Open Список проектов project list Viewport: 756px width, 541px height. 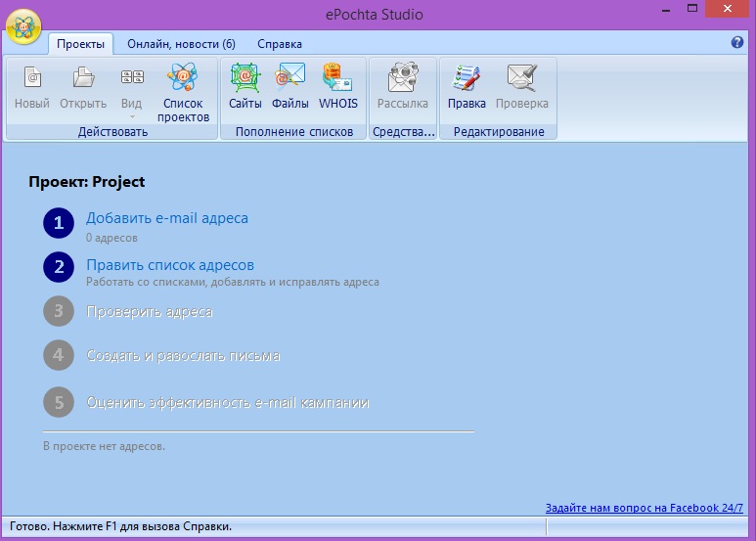coord(183,93)
